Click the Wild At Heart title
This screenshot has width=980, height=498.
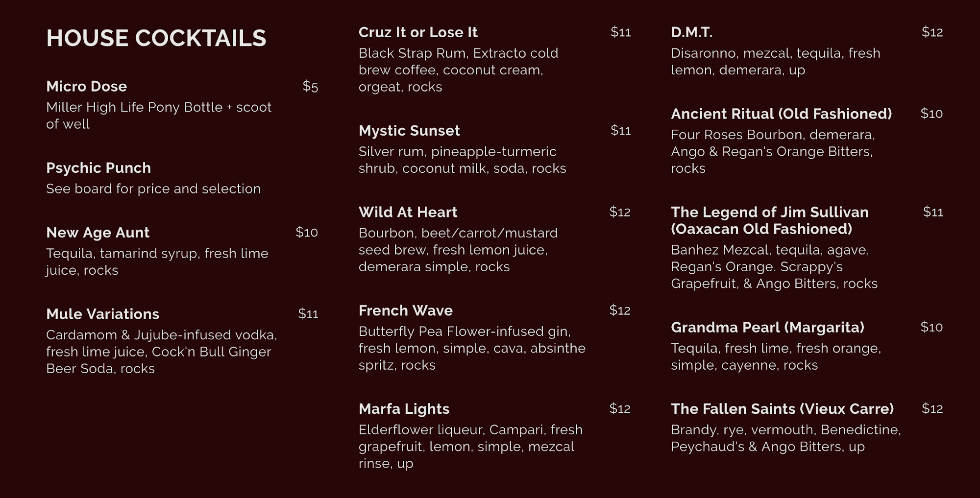407,212
